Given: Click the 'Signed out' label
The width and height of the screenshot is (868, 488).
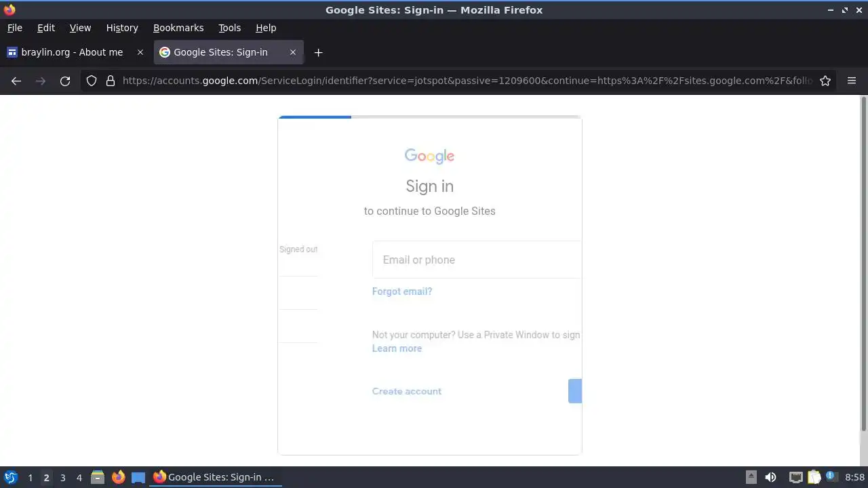Looking at the screenshot, I should click(298, 249).
